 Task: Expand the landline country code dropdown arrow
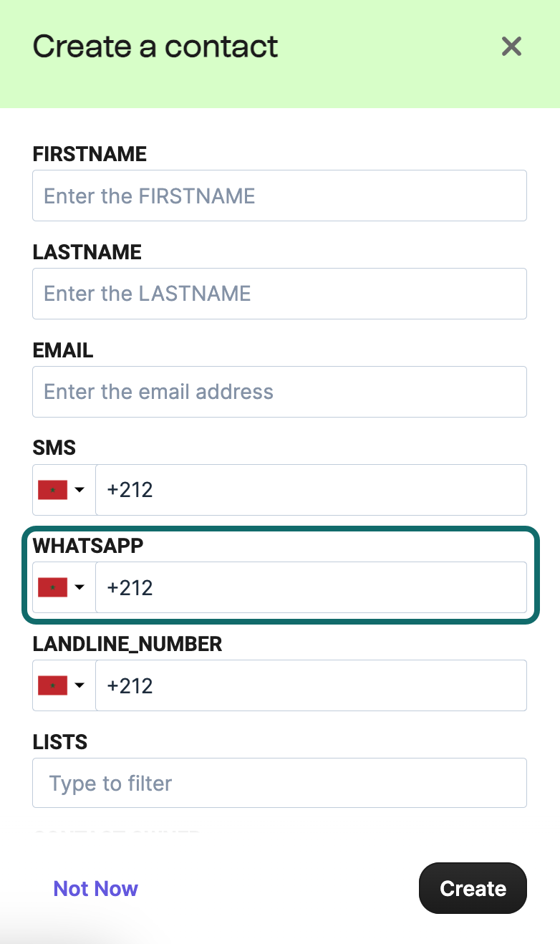click(x=81, y=685)
